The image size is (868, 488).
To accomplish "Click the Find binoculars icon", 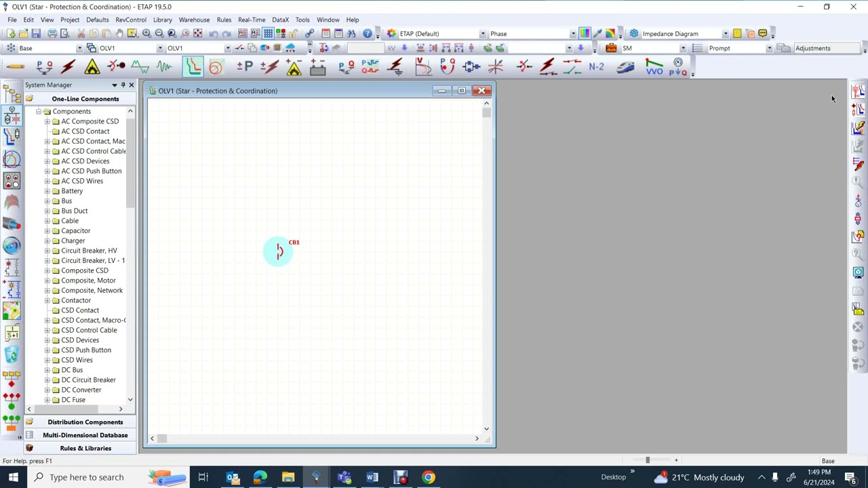I will tap(351, 33).
